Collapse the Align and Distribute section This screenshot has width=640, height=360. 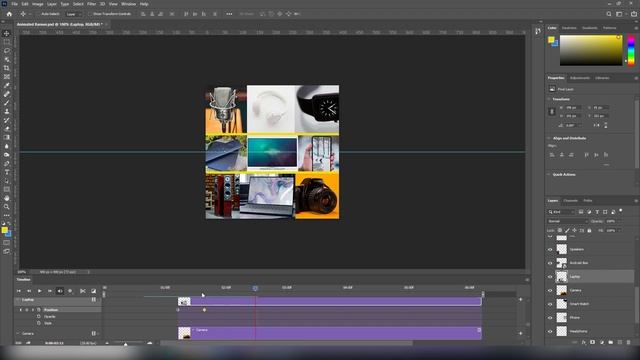[549, 138]
